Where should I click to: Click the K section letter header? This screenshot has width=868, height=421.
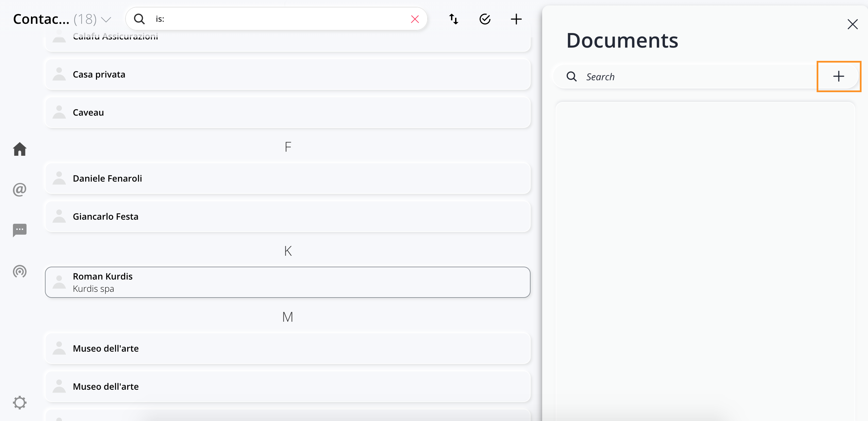288,251
